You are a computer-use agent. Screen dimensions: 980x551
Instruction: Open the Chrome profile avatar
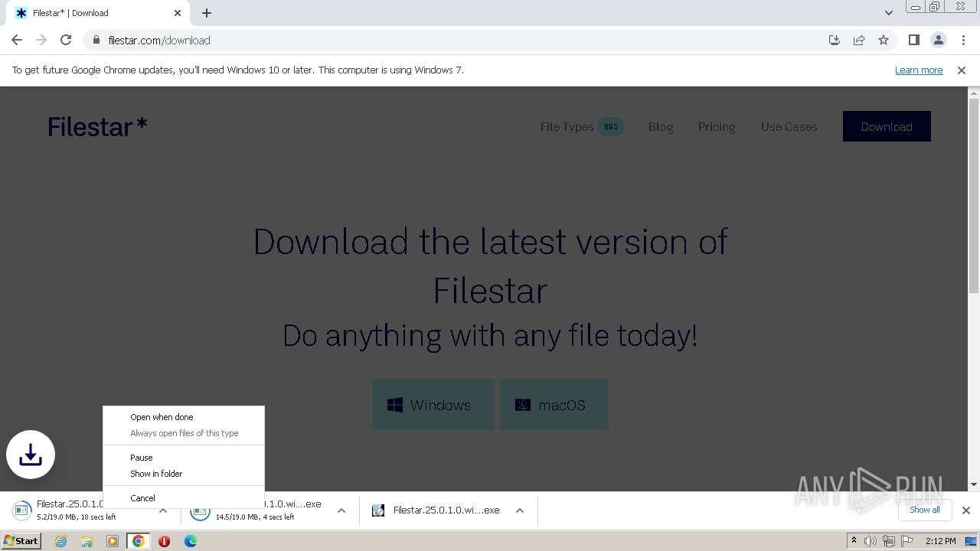(x=938, y=40)
